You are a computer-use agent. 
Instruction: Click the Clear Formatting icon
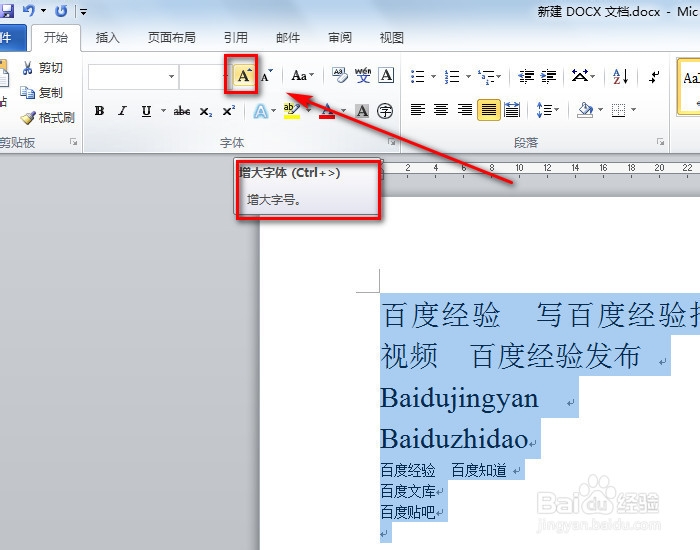pos(340,75)
